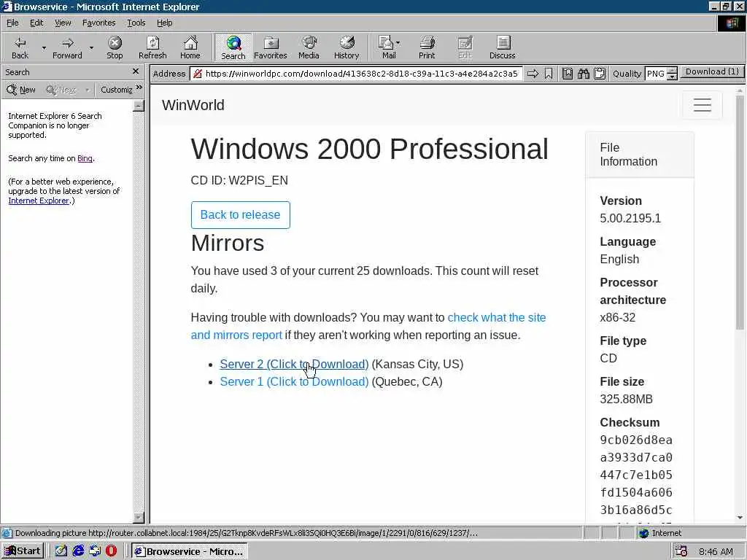The height and width of the screenshot is (560, 747).
Task: Click the page vertical scrollbar thumb
Action: click(x=740, y=212)
